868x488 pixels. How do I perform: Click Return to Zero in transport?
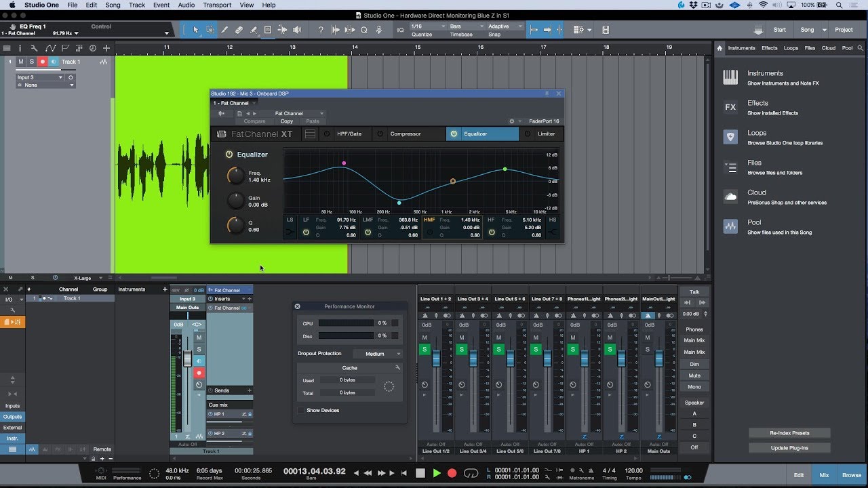404,473
